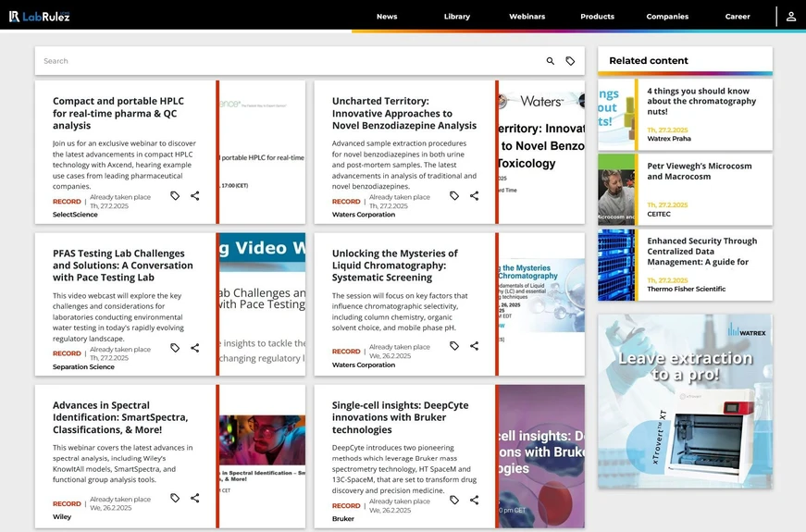Click the search magnifier icon
Screen dimensions: 806x532
pos(550,61)
